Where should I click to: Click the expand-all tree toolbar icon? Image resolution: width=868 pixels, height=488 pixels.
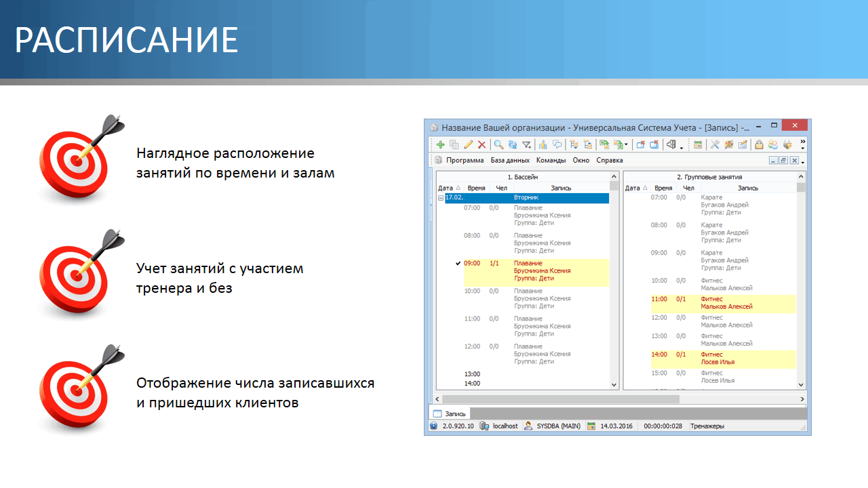click(574, 144)
